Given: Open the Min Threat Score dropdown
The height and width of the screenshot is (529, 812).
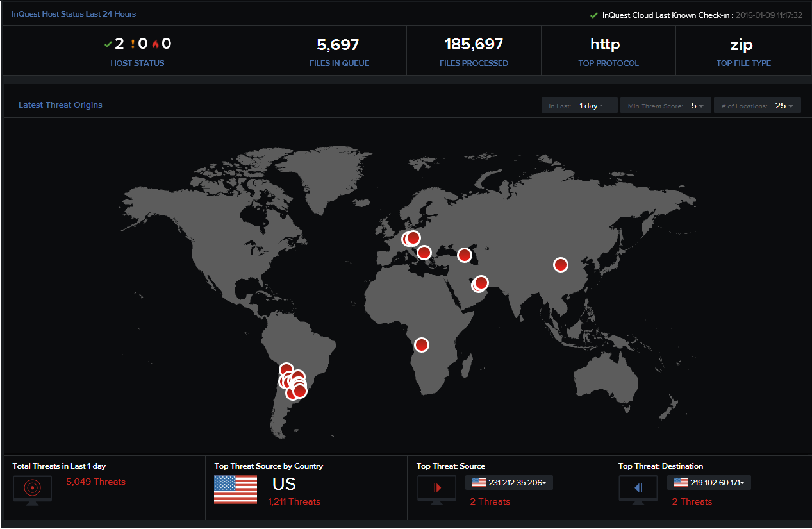Looking at the screenshot, I should 665,106.
